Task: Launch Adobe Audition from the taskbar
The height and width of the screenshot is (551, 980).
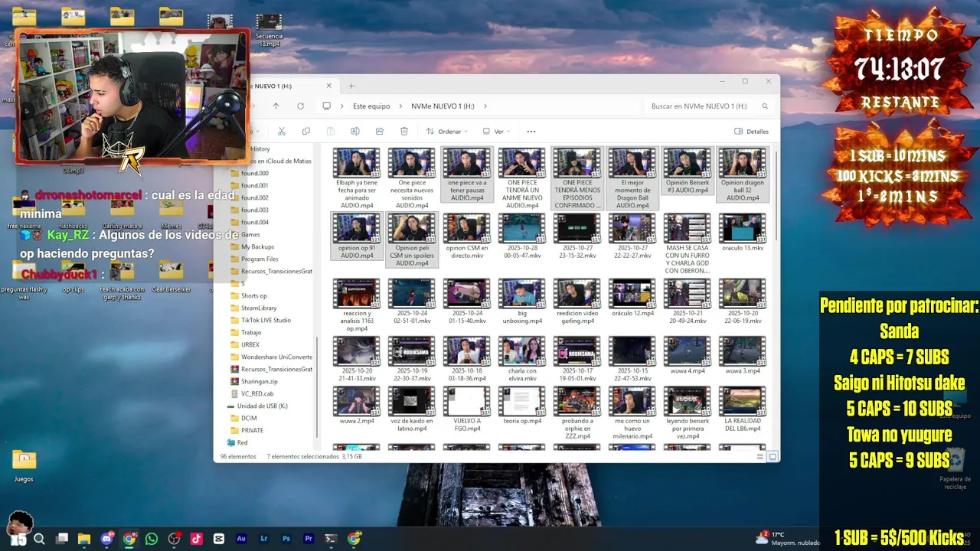Action: pyautogui.click(x=241, y=539)
